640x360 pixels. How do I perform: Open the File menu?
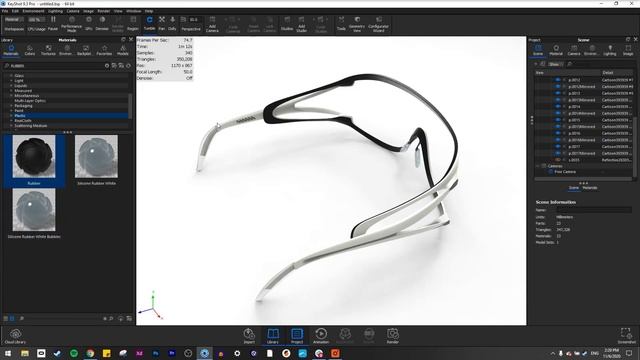tap(5, 11)
